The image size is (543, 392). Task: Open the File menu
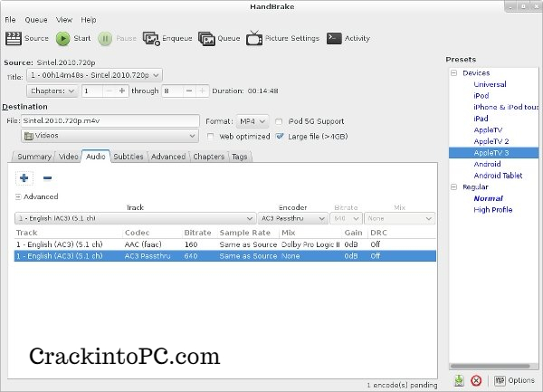point(10,20)
